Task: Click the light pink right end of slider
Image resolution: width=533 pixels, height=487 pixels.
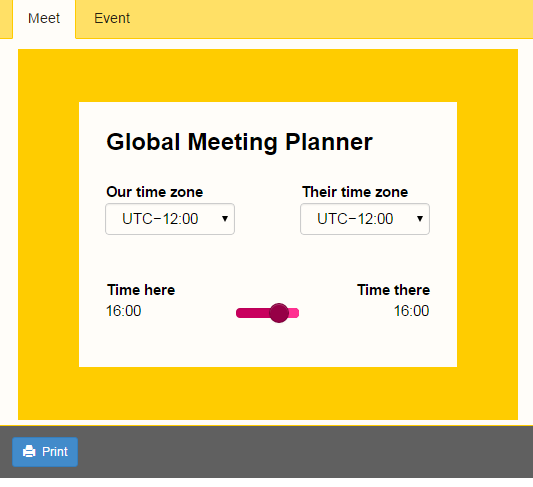Action: point(294,313)
